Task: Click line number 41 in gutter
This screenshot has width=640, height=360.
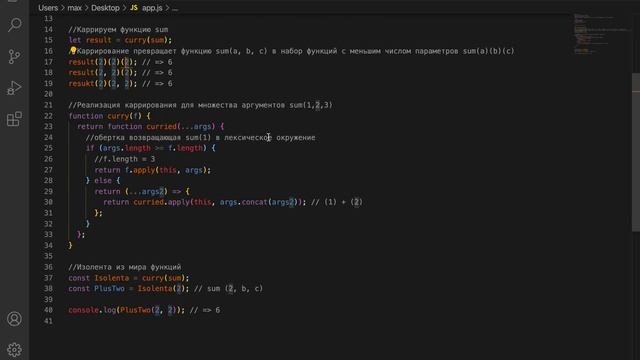Action: coord(49,321)
